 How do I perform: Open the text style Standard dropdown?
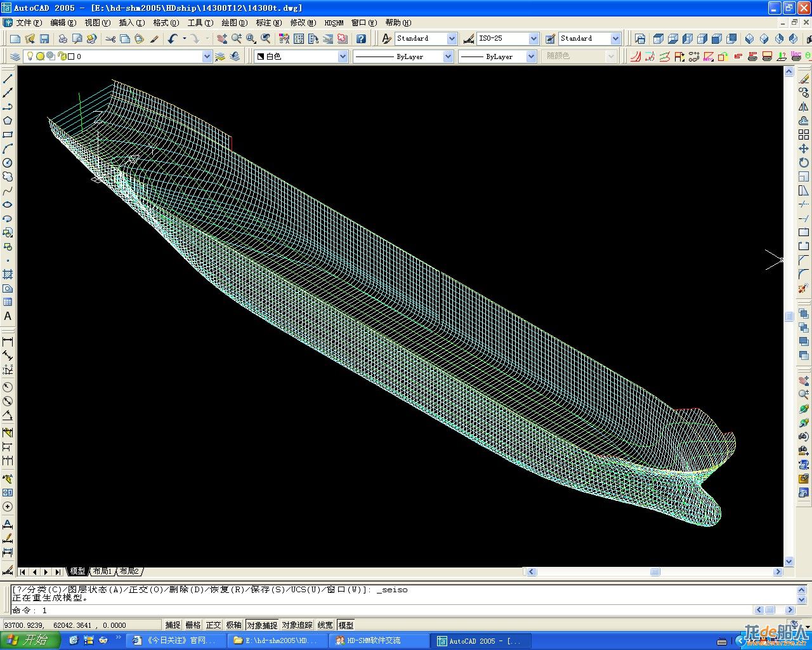click(x=452, y=39)
